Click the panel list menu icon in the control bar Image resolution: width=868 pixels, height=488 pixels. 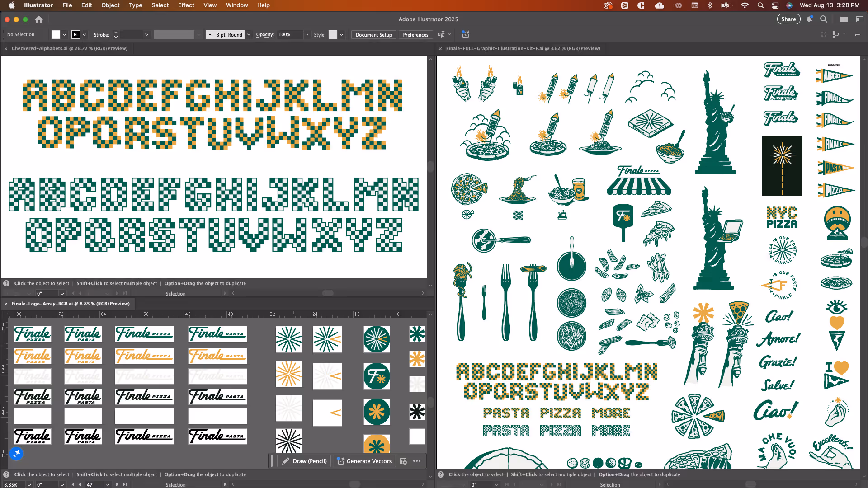tap(857, 34)
